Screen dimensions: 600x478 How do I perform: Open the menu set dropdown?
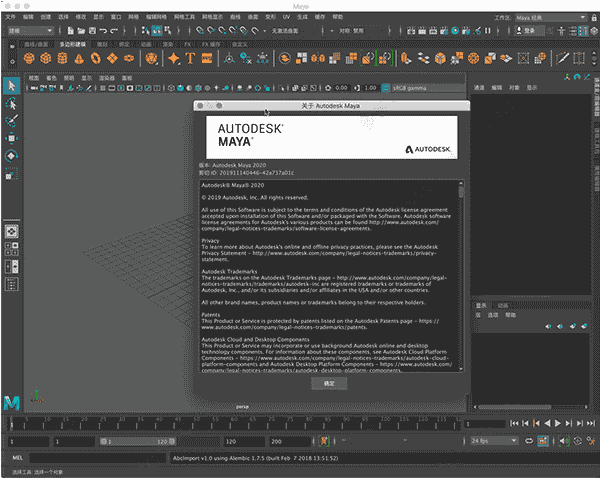click(30, 31)
